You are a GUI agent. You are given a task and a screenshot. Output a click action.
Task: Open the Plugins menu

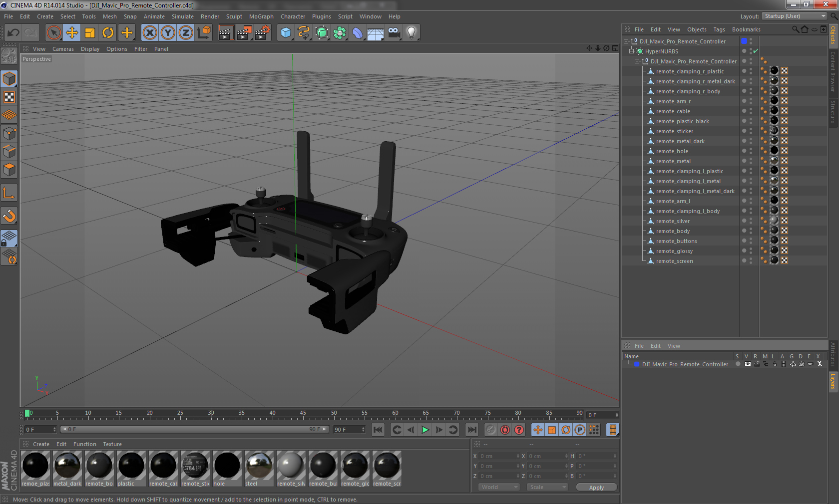321,16
